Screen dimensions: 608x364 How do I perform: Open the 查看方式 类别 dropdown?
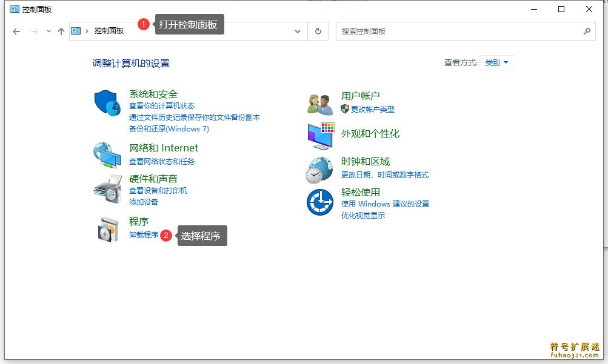[496, 62]
